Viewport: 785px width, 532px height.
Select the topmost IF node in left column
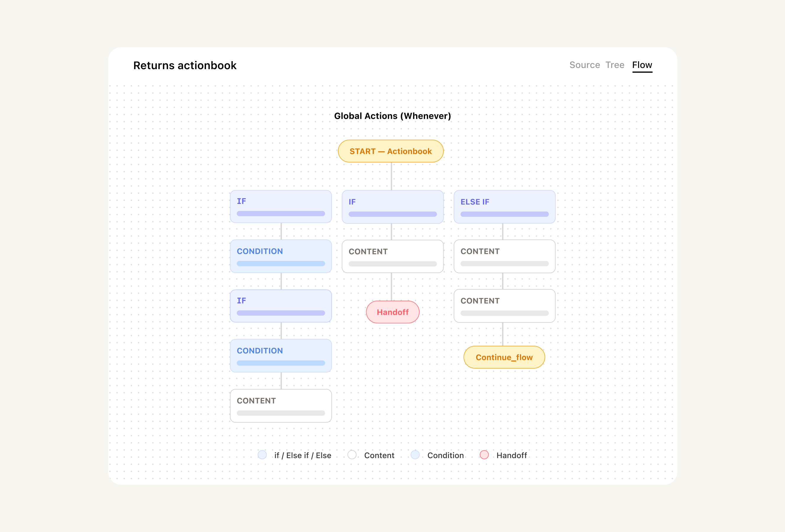click(281, 206)
